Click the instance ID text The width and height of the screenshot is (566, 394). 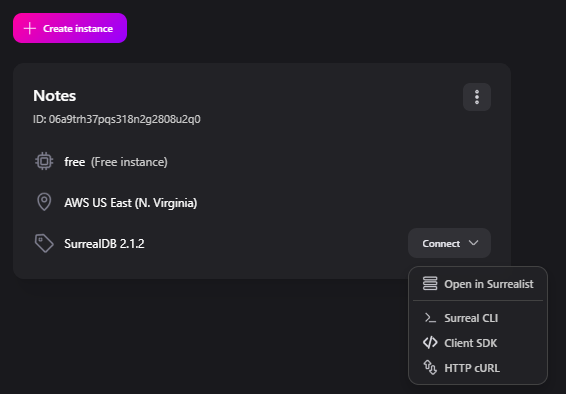point(117,119)
